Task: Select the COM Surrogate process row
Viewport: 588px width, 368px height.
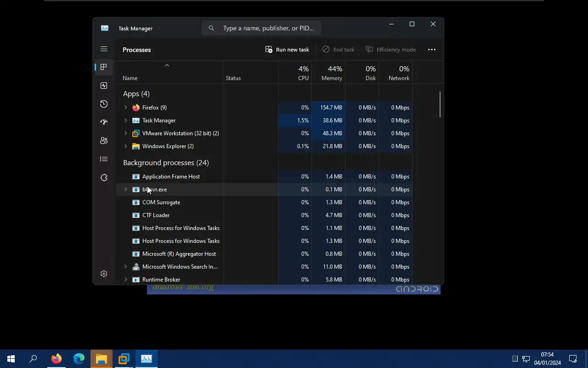Action: tap(264, 202)
